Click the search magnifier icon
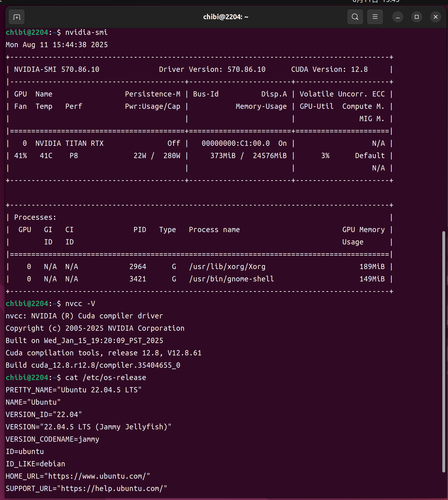448x500 pixels. point(355,17)
